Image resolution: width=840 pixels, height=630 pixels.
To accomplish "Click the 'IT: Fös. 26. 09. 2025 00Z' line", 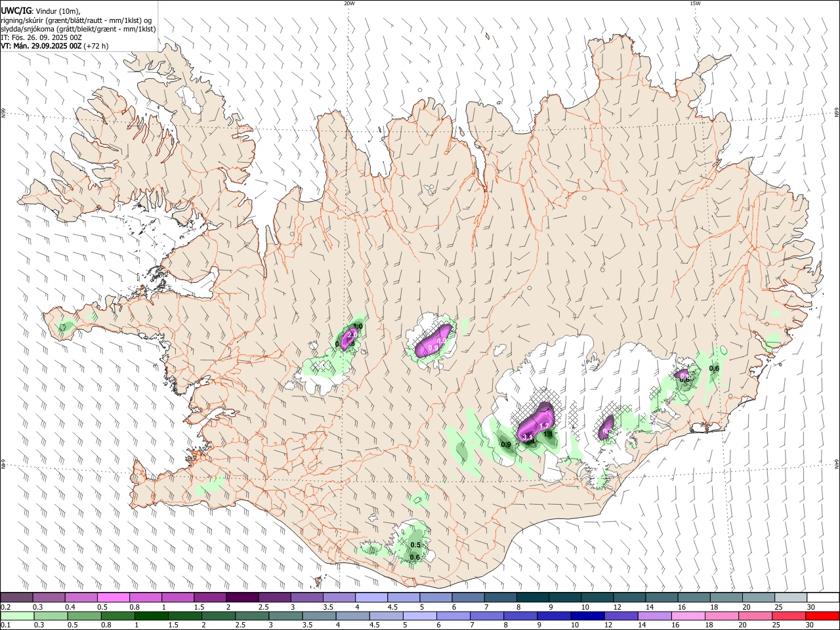I will tap(41, 37).
